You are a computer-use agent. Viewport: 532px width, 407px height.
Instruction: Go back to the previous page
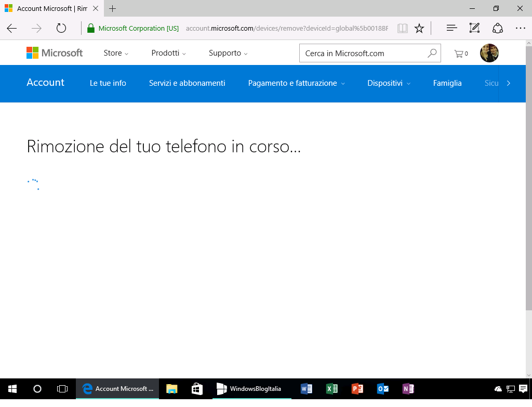[12, 28]
